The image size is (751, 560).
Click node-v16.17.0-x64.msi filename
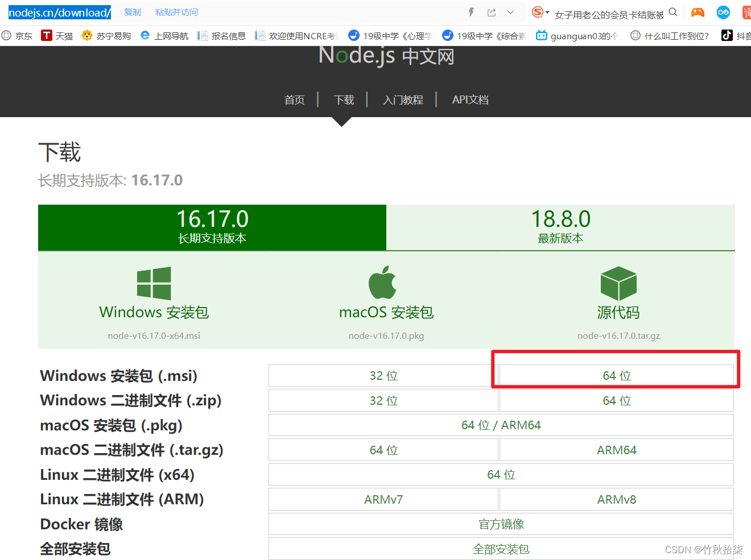click(154, 335)
